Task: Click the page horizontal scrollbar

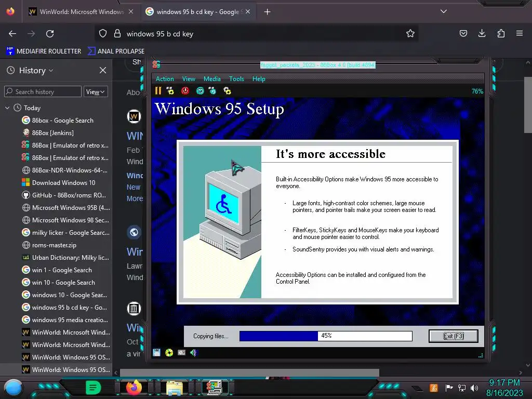Action: tap(249, 373)
